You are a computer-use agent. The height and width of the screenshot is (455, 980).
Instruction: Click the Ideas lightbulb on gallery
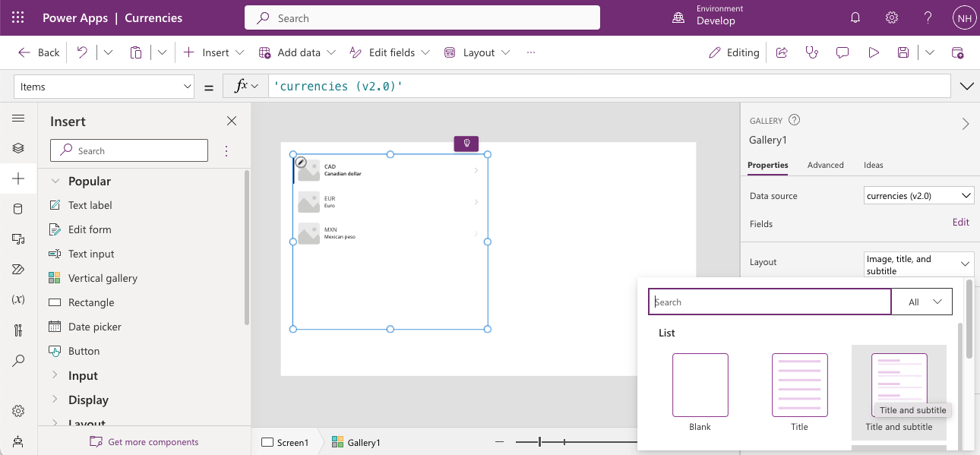click(466, 143)
